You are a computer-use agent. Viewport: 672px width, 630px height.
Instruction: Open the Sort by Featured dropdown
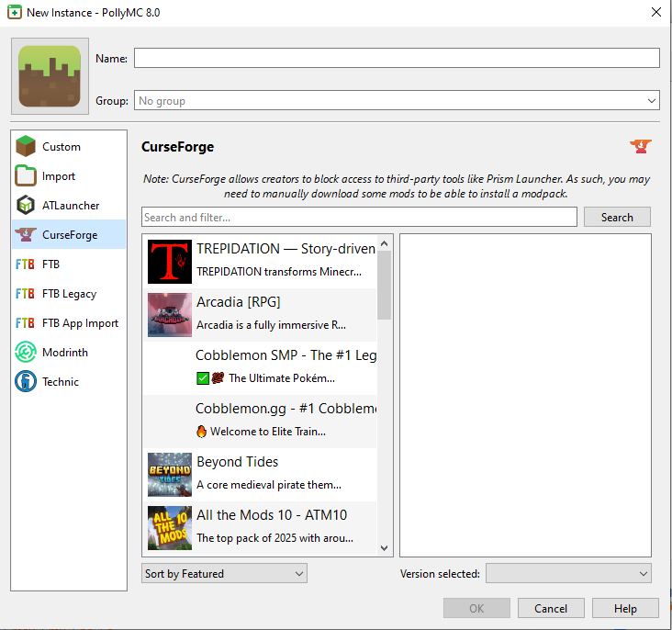tap(224, 573)
